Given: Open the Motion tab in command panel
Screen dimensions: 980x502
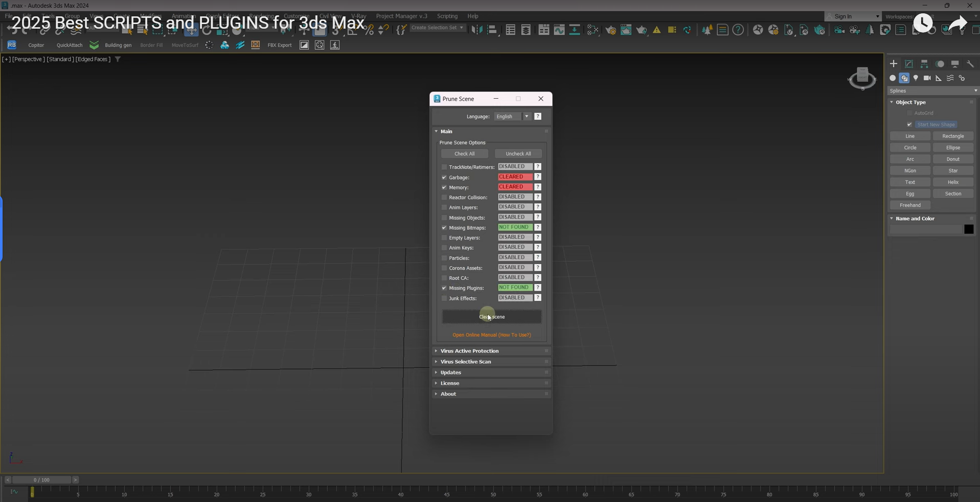Looking at the screenshot, I should pyautogui.click(x=940, y=64).
